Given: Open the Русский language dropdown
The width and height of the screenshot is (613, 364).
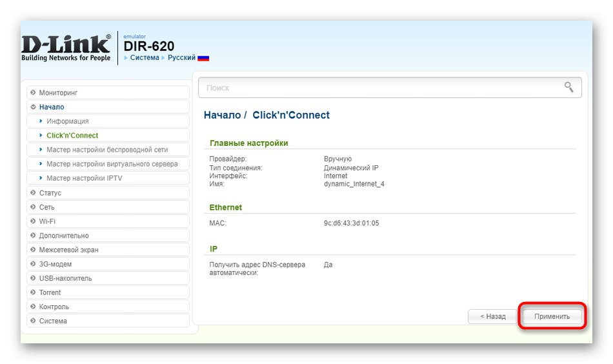Looking at the screenshot, I should point(181,57).
